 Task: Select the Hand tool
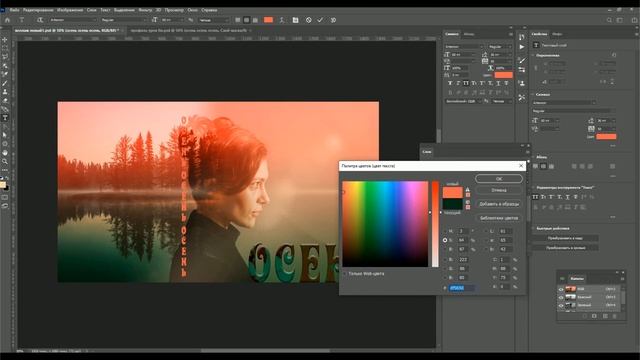pyautogui.click(x=5, y=153)
